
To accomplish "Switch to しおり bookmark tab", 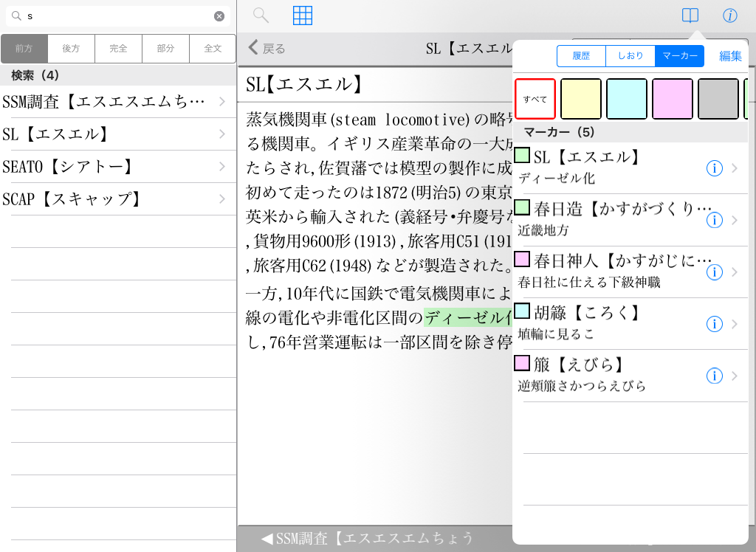I will pyautogui.click(x=630, y=56).
